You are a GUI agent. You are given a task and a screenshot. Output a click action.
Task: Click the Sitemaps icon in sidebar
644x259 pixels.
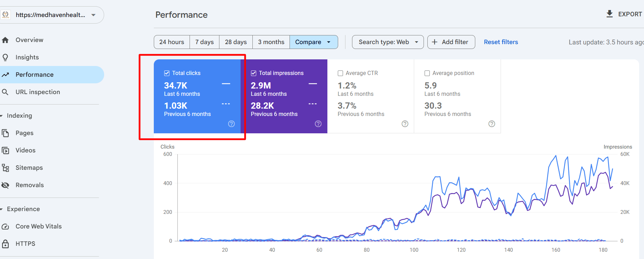[5, 168]
